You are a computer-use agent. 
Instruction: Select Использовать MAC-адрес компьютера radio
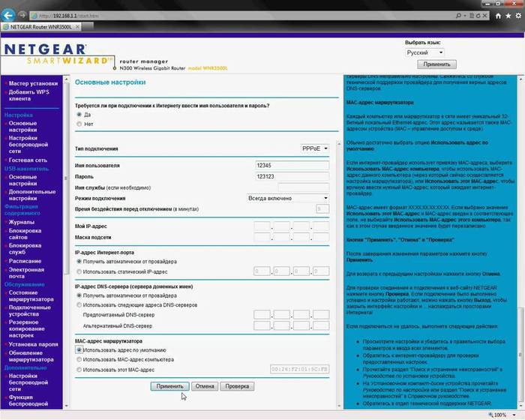click(79, 359)
